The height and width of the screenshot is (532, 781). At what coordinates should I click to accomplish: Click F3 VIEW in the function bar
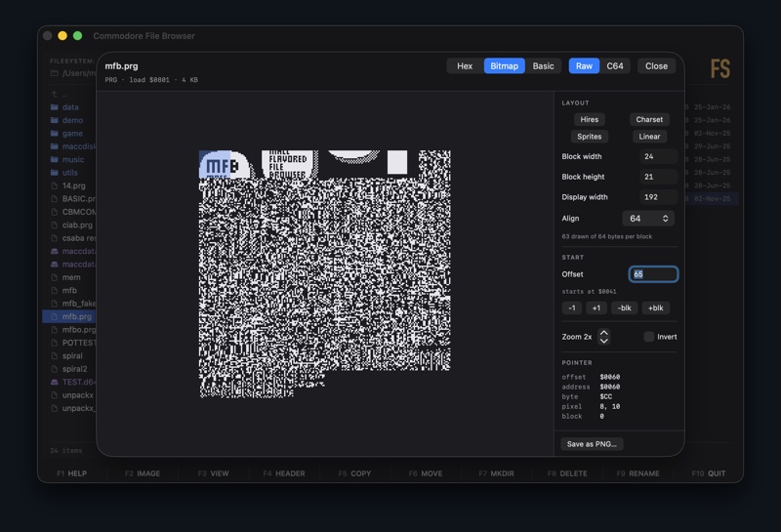coord(213,473)
